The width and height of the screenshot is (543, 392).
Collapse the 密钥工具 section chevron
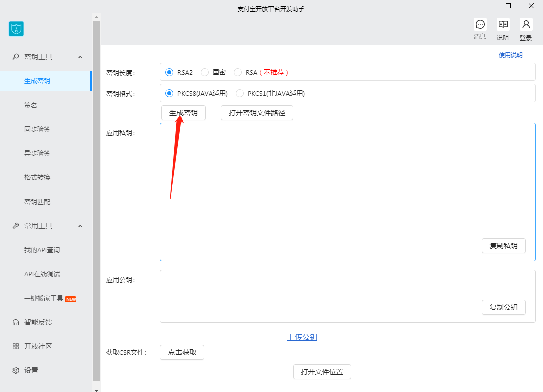(x=80, y=57)
